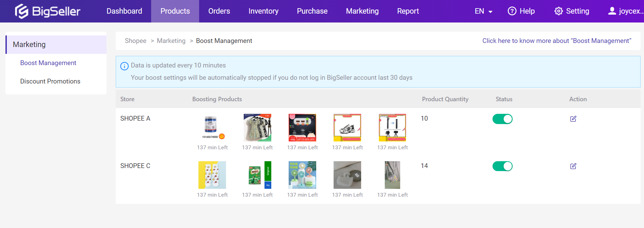Viewport: 644px width, 228px height.
Task: Click the 'know more about Boost Management' link
Action: coord(557,41)
